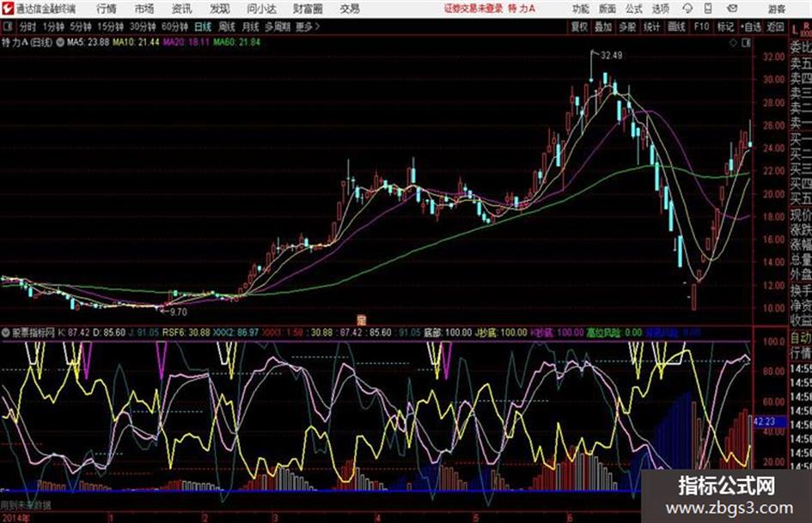The height and width of the screenshot is (523, 812).
Task: Open the 公式 (Formula) menu
Action: 633,9
